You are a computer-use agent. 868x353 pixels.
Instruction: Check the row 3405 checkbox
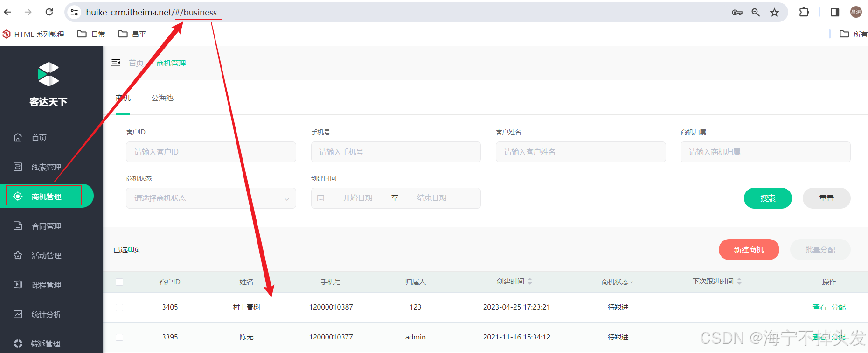(x=119, y=307)
